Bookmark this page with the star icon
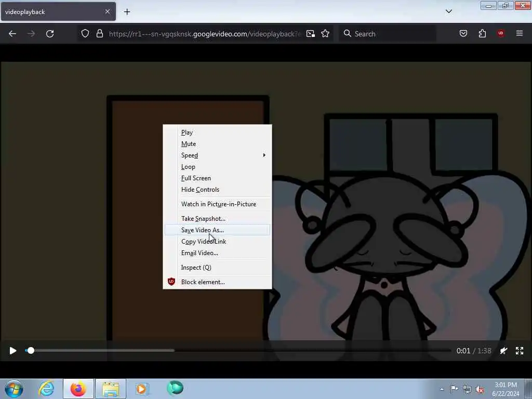This screenshot has width=532, height=399. point(325,33)
